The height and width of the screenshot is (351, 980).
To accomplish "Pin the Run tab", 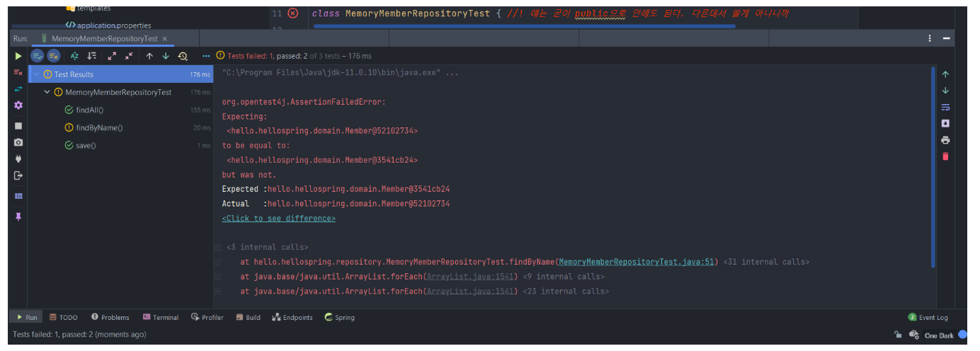I will pos(18,217).
